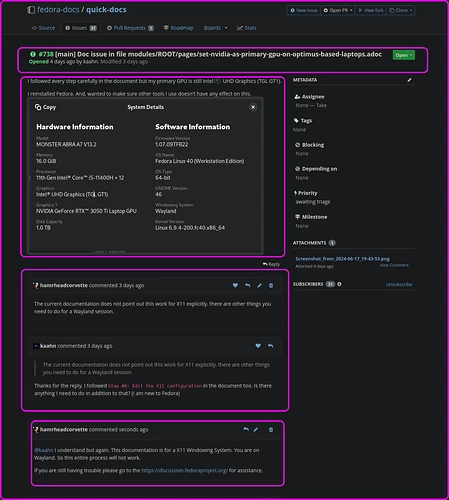Open kaahn's profile from the issue header
This screenshot has height=500, width=449.
point(90,62)
